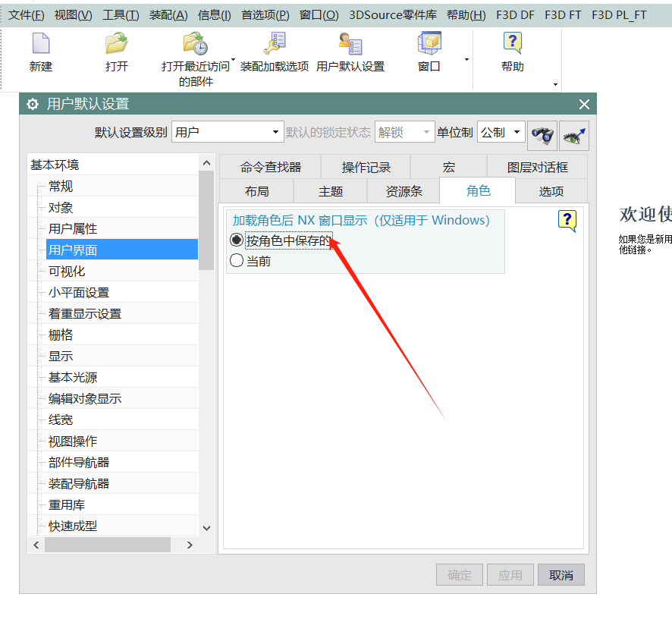Click the 帮助 question mark toolbar icon
672x641 pixels.
click(513, 43)
